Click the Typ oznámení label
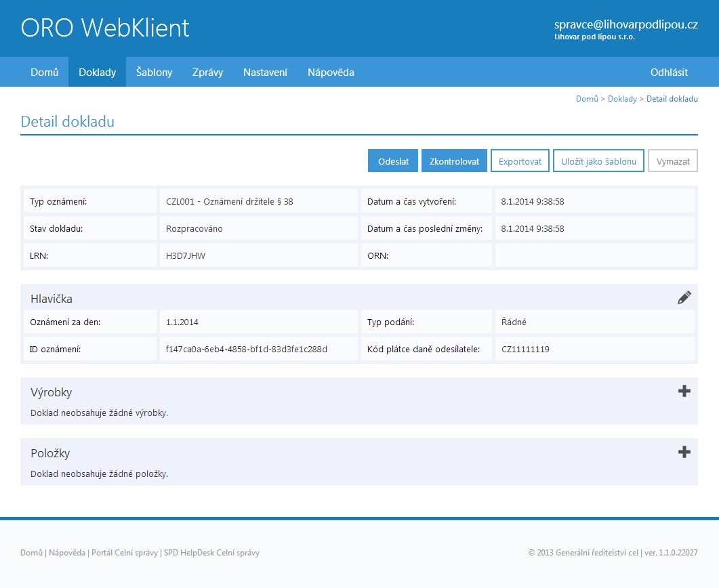This screenshot has height=588, width=719. 58,202
